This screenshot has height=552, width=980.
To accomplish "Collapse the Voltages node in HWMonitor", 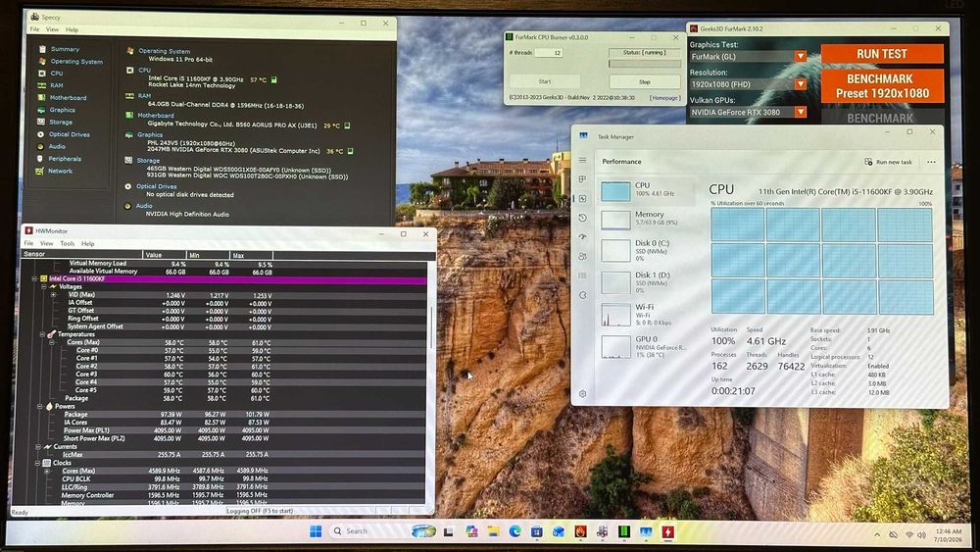I will [44, 287].
